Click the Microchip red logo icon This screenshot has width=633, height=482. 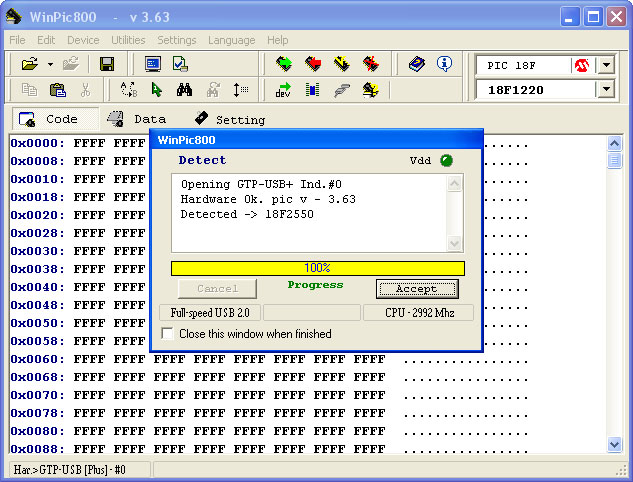tap(582, 65)
